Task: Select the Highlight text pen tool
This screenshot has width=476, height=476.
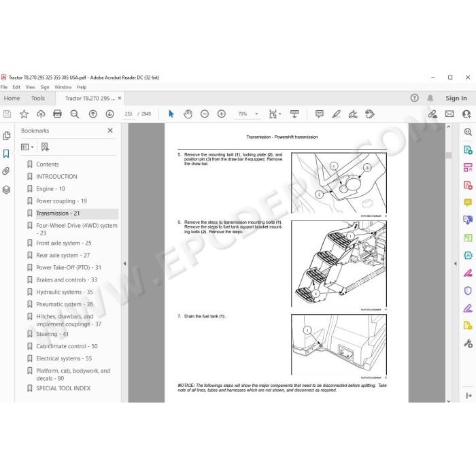Action: pos(336,114)
